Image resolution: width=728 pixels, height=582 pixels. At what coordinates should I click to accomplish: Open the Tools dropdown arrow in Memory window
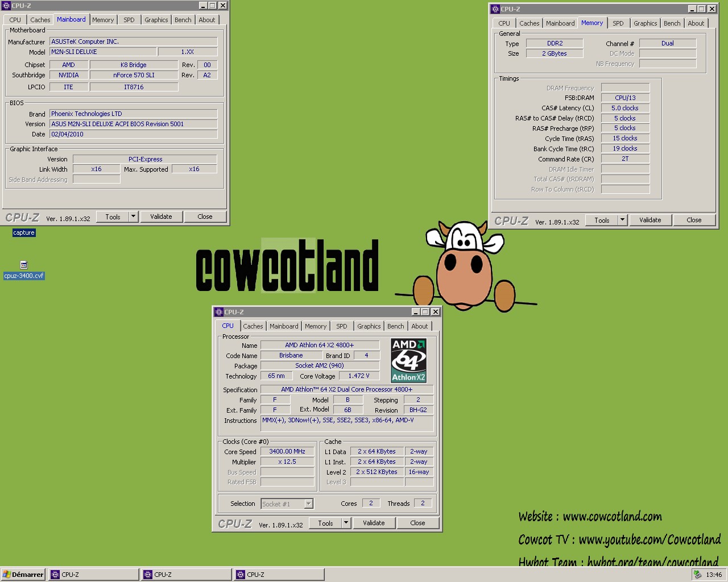coord(623,220)
